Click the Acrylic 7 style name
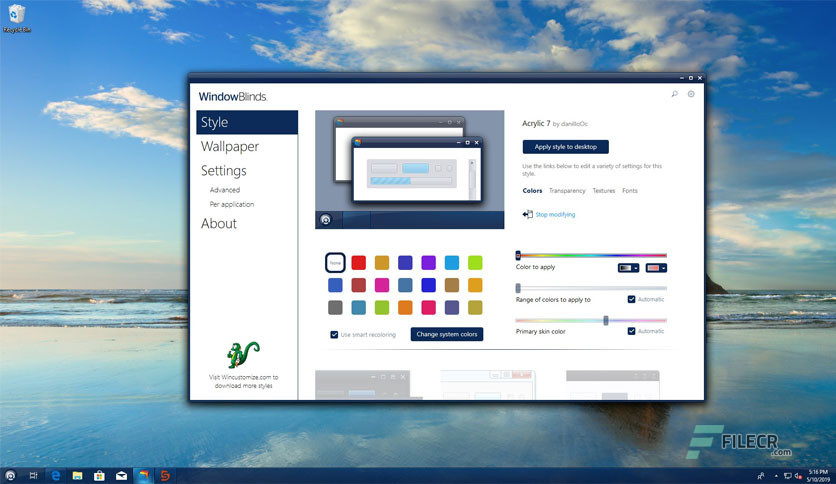The height and width of the screenshot is (484, 836). tap(536, 124)
